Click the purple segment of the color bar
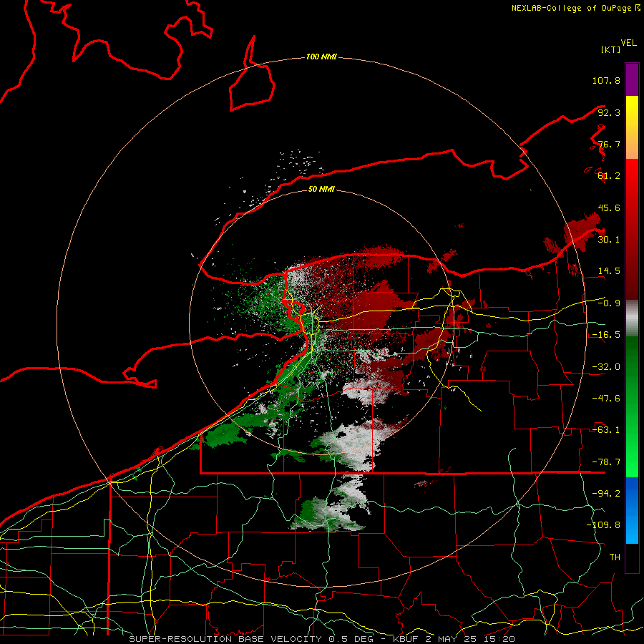644x644 pixels. coord(632,79)
